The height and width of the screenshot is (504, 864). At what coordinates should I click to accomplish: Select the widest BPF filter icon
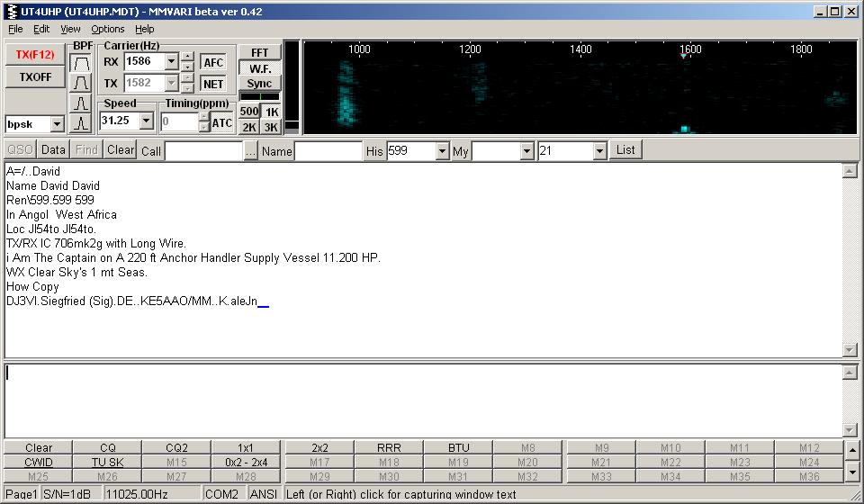point(81,63)
